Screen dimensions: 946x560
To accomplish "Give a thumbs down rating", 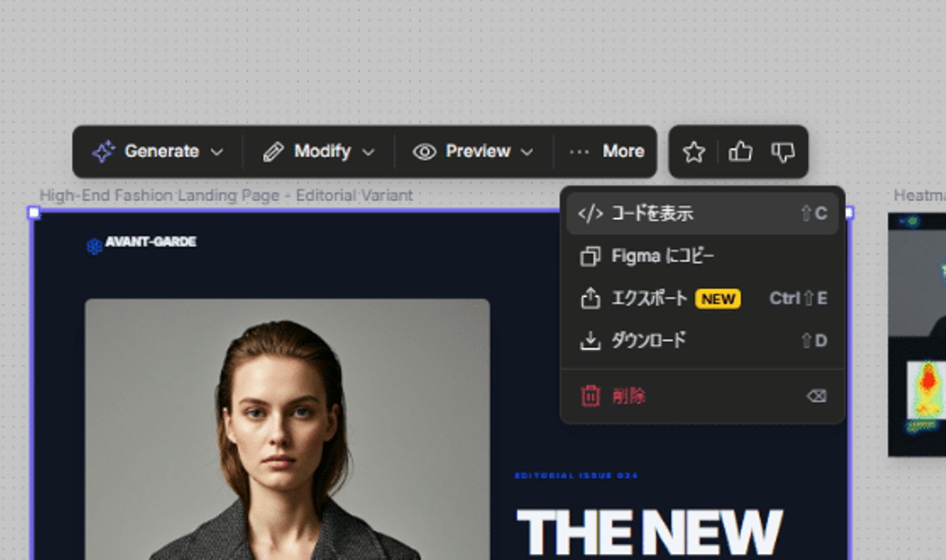I will (x=783, y=152).
